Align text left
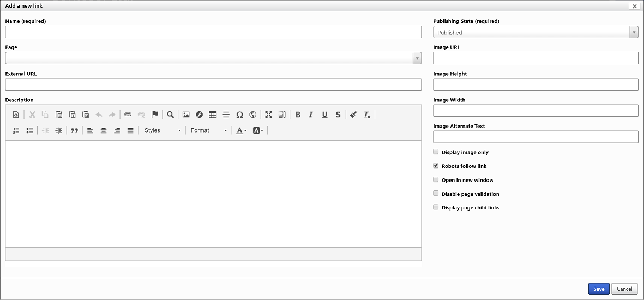Screen dimensions: 644x300 [91, 130]
